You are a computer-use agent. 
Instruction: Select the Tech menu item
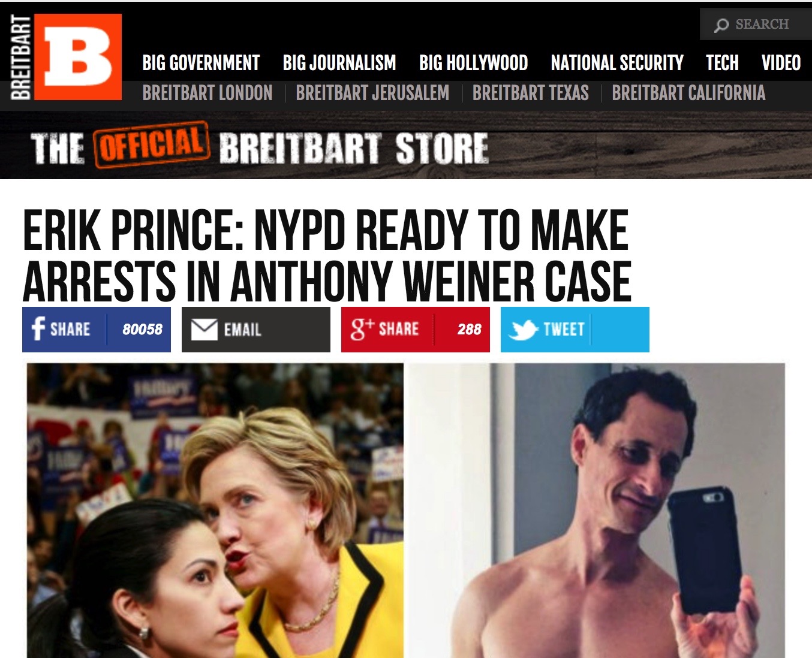click(x=722, y=63)
